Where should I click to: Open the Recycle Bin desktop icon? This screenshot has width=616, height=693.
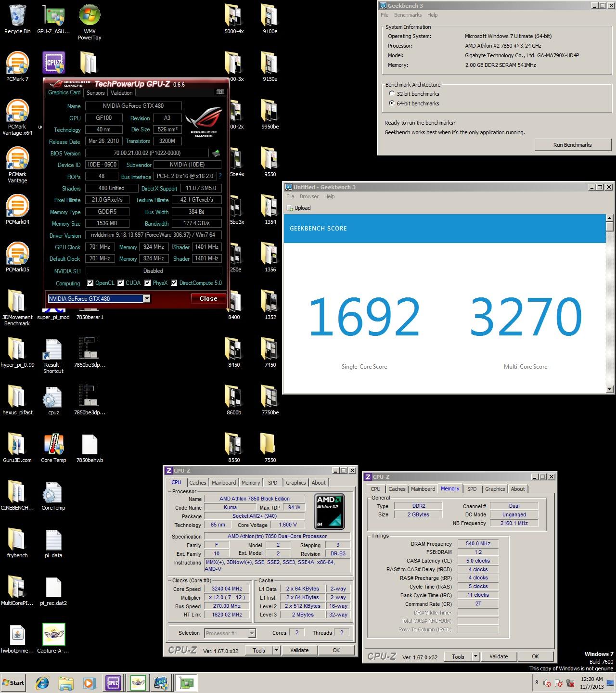[x=17, y=19]
